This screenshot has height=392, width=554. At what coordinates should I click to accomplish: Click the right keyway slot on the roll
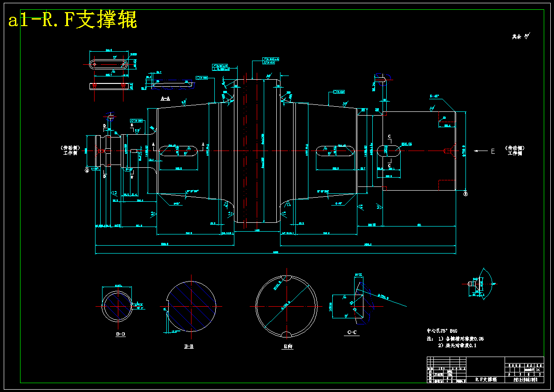point(335,151)
